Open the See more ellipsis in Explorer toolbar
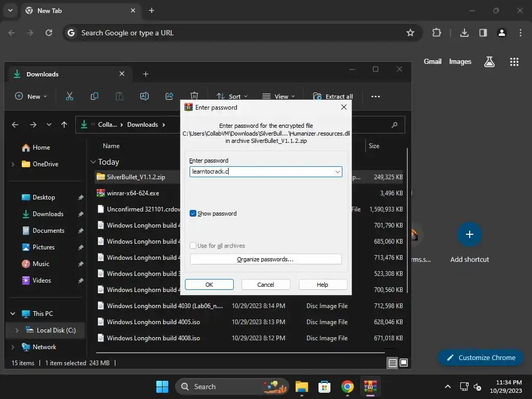Screen dimensions: 532x399 click(376, 96)
